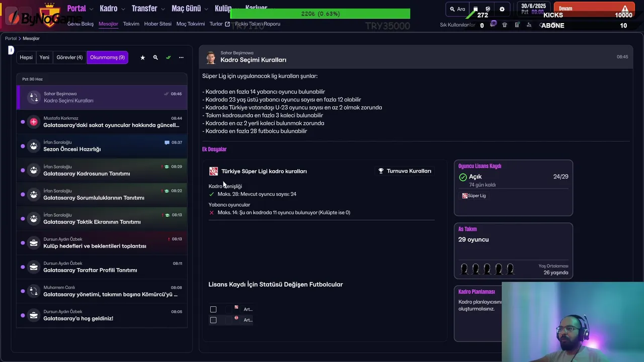Open message Galatasaray Kadrosunun Tanıtımı
This screenshot has height=362, width=644.
[x=102, y=170]
